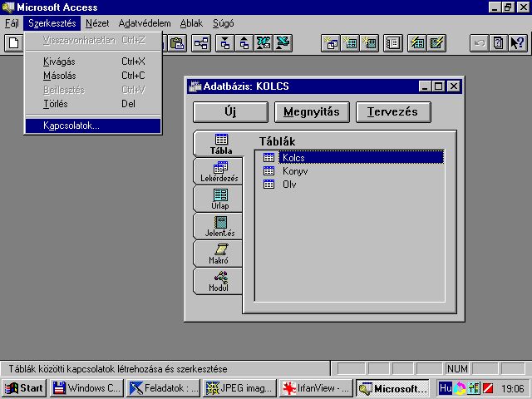Click the 19:06 taskbar clock
Image resolution: width=532 pixels, height=399 pixels.
(513, 388)
